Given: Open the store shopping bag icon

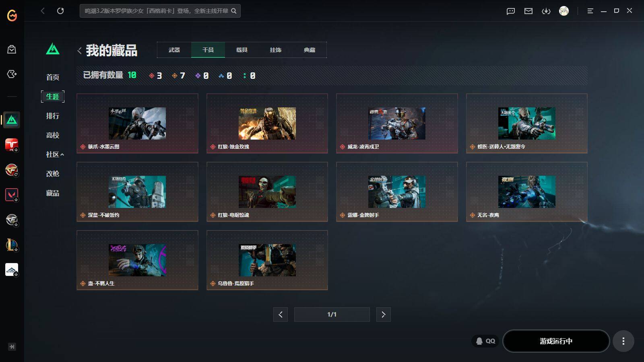Looking at the screenshot, I should point(12,49).
